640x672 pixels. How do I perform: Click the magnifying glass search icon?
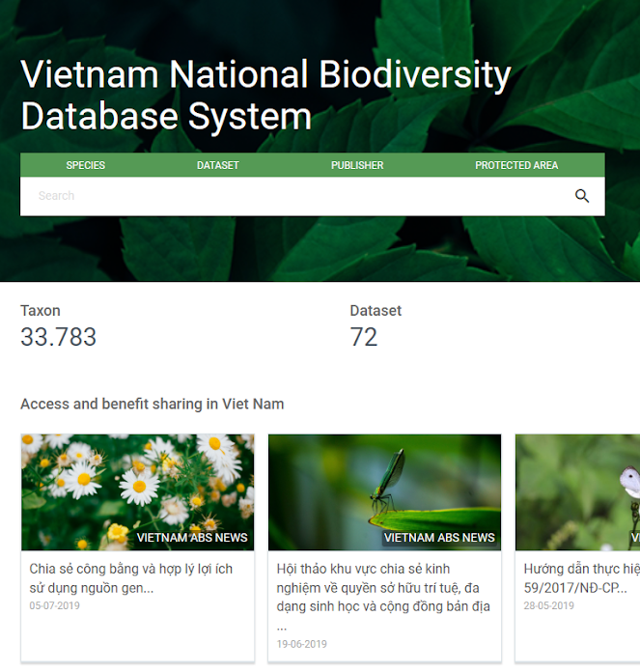pos(581,196)
